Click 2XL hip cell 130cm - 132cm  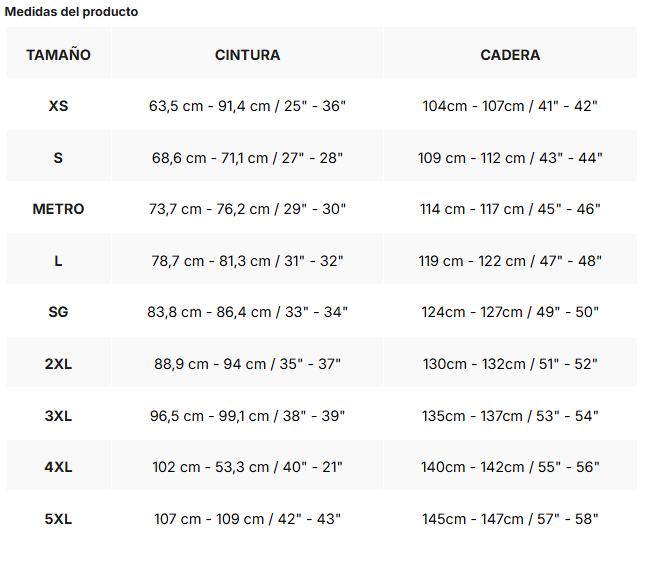click(510, 364)
